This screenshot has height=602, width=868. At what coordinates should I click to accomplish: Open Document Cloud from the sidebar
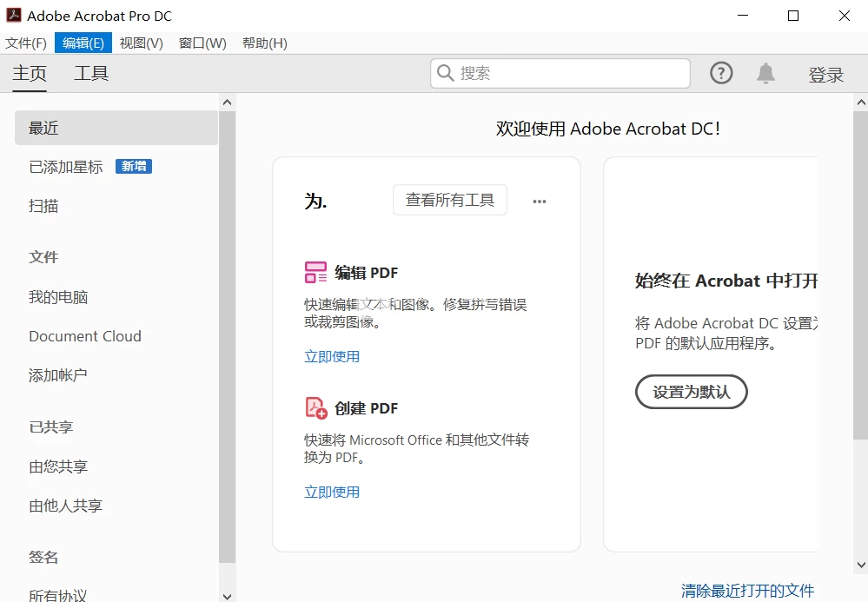pyautogui.click(x=84, y=336)
